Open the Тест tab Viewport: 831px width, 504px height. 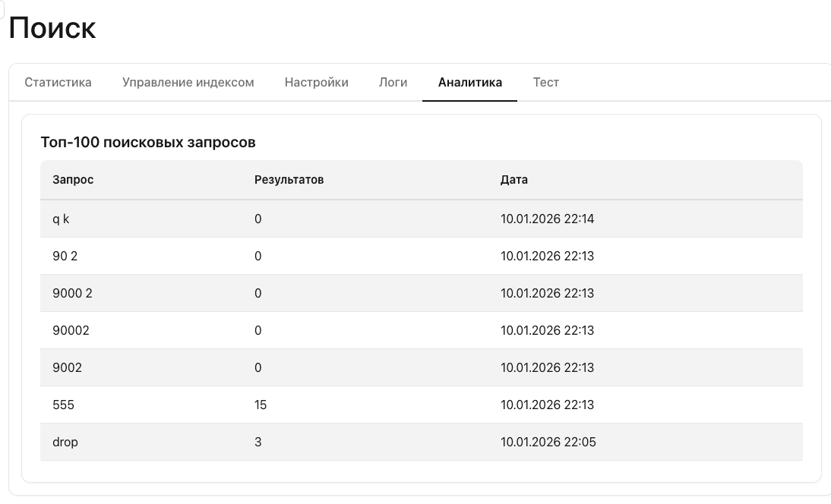pyautogui.click(x=546, y=83)
